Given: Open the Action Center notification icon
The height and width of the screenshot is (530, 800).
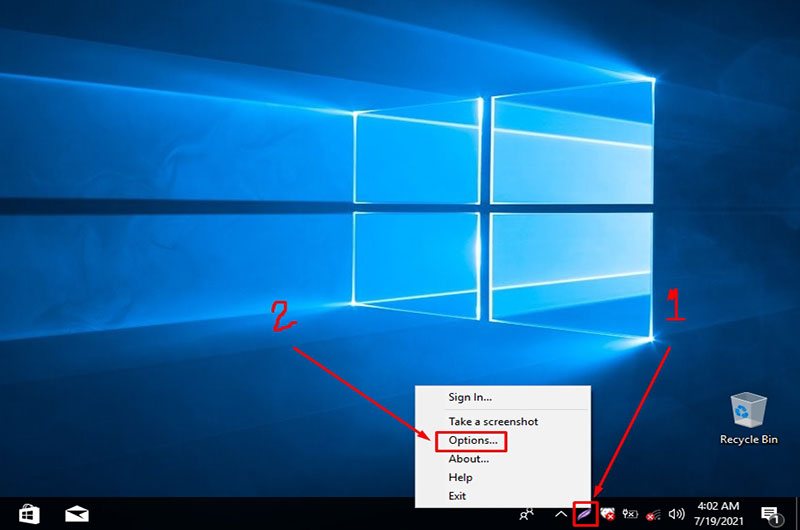Looking at the screenshot, I should [770, 515].
